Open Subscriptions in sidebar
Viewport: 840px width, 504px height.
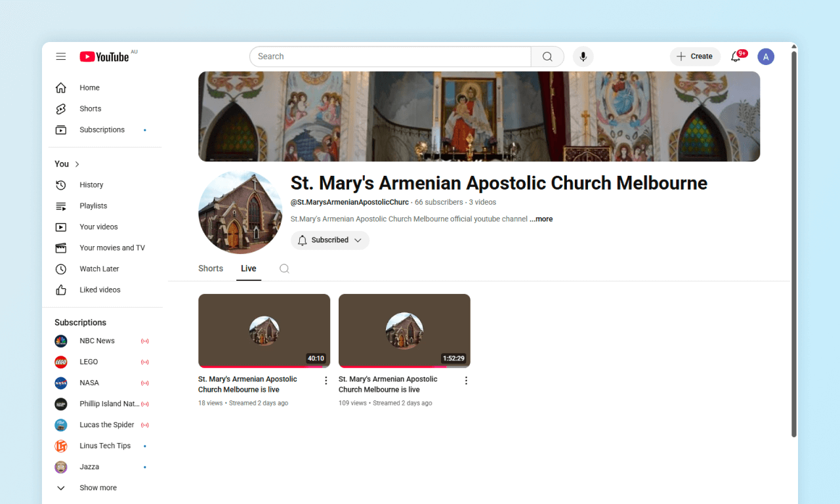[102, 130]
